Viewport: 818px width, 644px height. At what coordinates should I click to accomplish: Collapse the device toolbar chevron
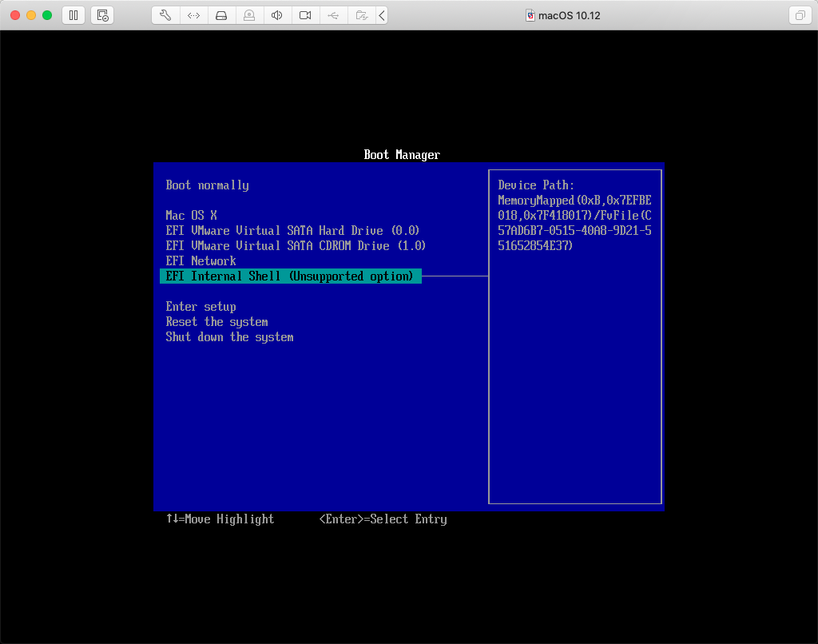[x=382, y=15]
